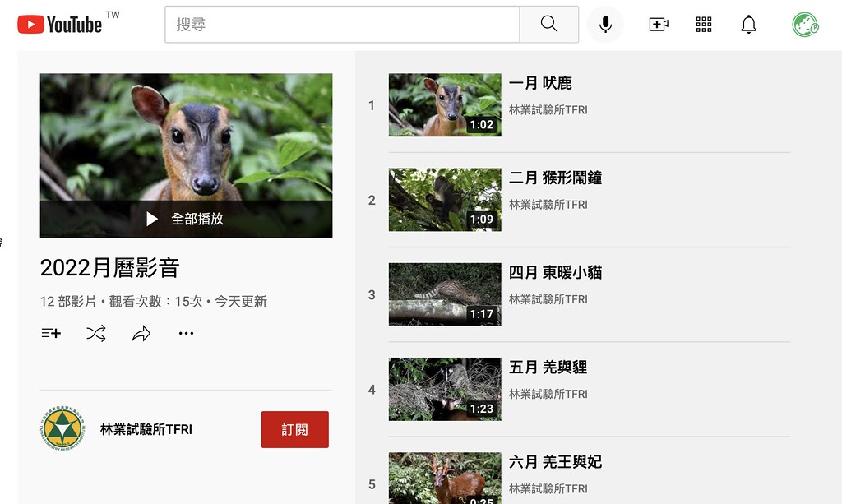The width and height of the screenshot is (842, 504).
Task: Open the create video camera icon
Action: coord(658,25)
